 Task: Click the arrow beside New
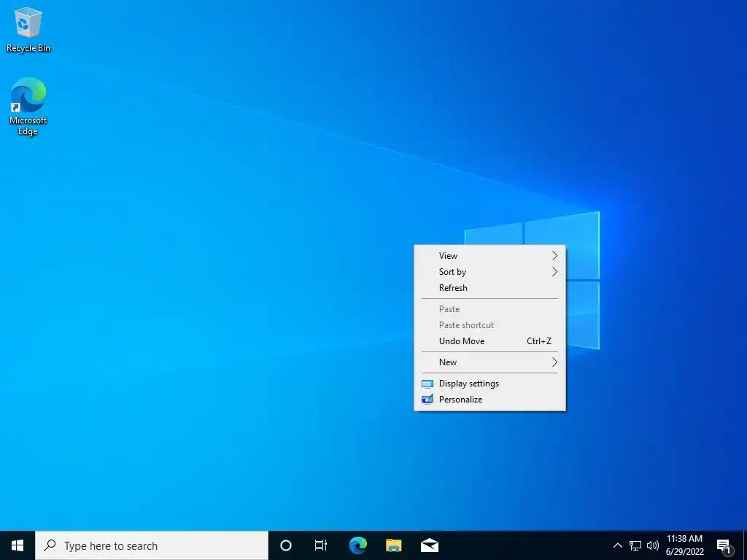[x=554, y=362]
